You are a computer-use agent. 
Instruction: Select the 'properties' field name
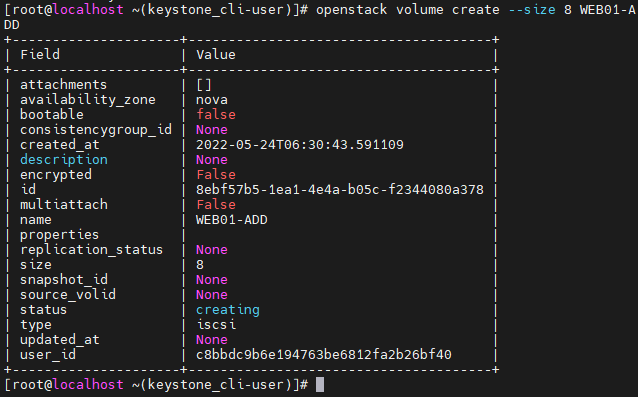pyautogui.click(x=59, y=235)
